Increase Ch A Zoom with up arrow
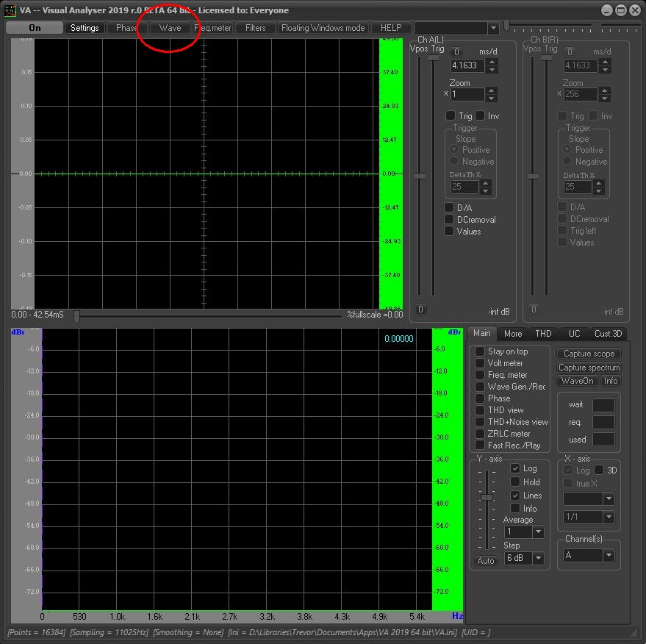 pos(491,90)
